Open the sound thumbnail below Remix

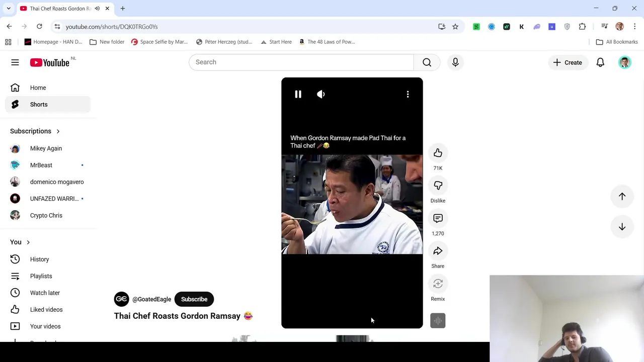[x=438, y=320]
